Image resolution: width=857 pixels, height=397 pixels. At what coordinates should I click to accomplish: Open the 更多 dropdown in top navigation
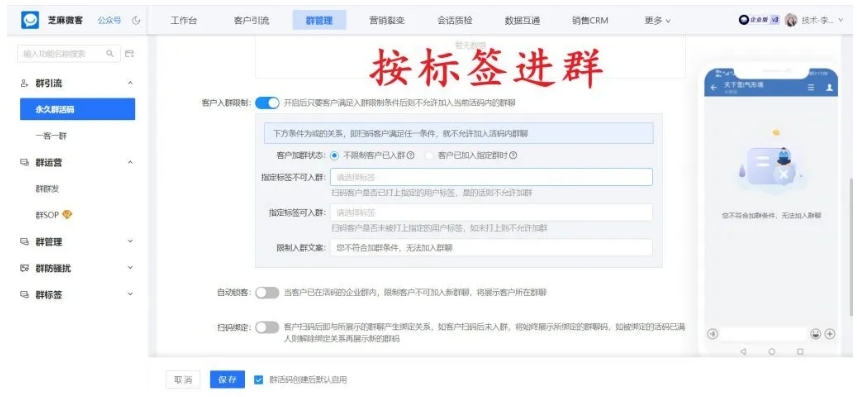[657, 20]
